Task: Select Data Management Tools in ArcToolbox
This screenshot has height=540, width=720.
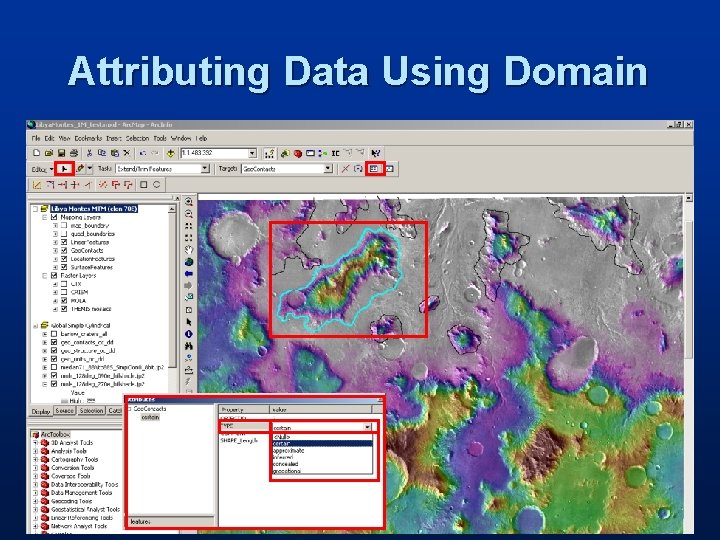Action: click(81, 493)
